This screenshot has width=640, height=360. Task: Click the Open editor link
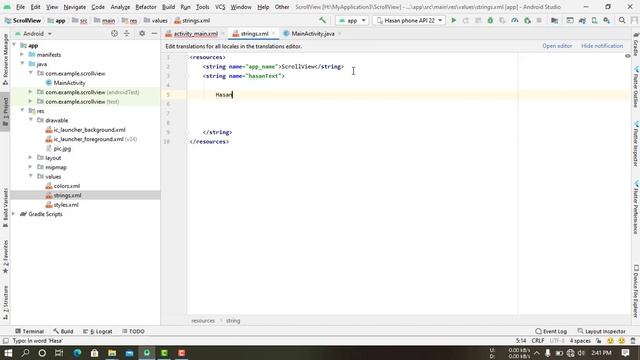[x=557, y=46]
